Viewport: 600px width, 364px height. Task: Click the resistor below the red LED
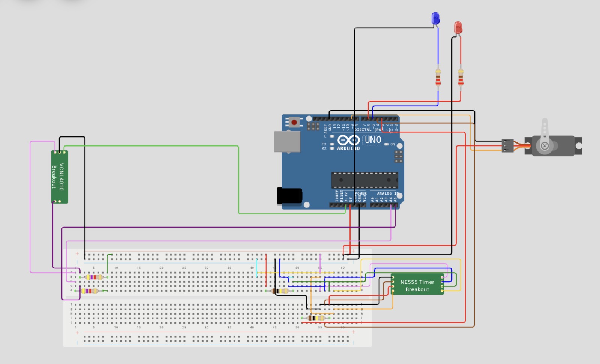[460, 77]
